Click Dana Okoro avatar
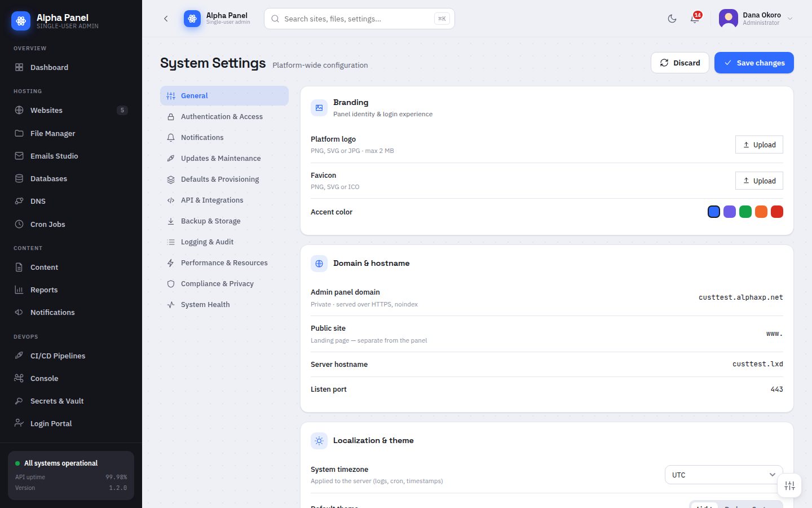Viewport: 812px width, 508px height. click(x=729, y=19)
